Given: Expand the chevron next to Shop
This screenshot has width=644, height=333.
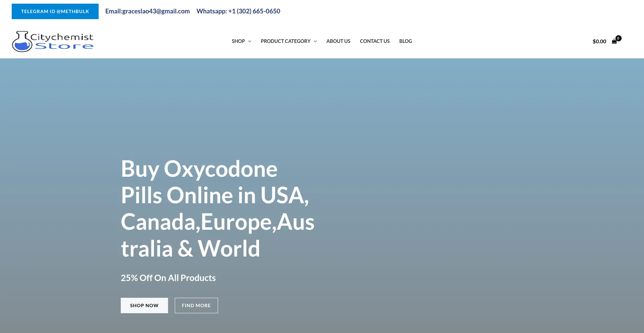Looking at the screenshot, I should tap(250, 41).
